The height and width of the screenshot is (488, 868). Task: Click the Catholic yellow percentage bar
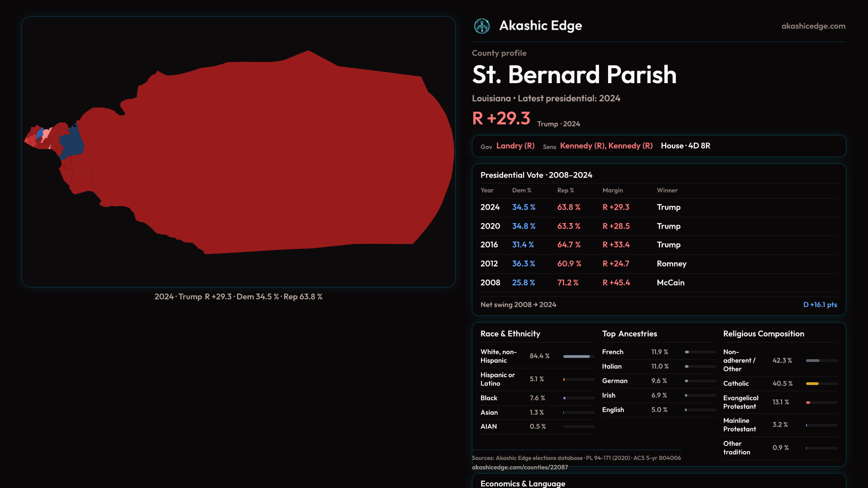pyautogui.click(x=812, y=384)
